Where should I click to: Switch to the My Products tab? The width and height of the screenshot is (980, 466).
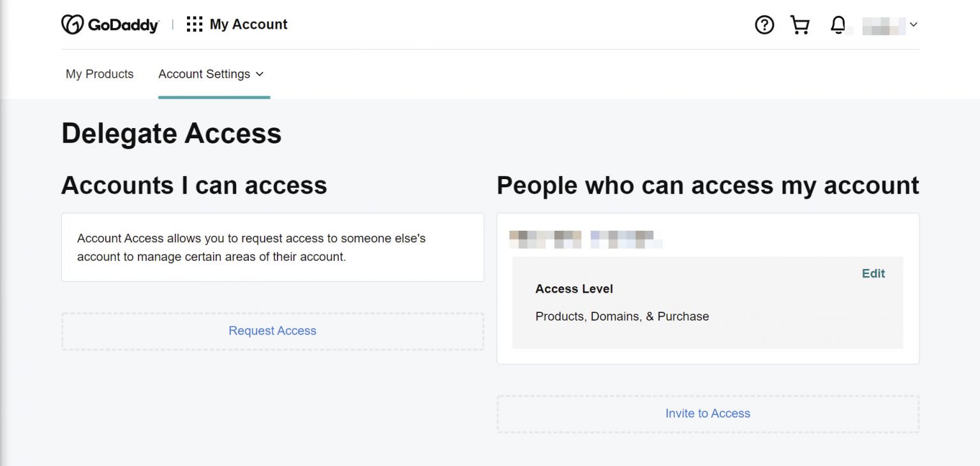point(99,74)
